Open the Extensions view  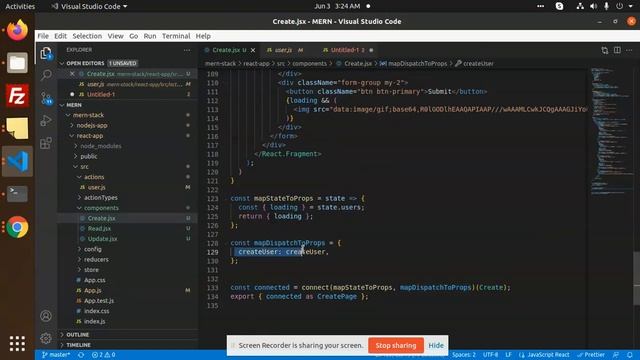coord(46,143)
